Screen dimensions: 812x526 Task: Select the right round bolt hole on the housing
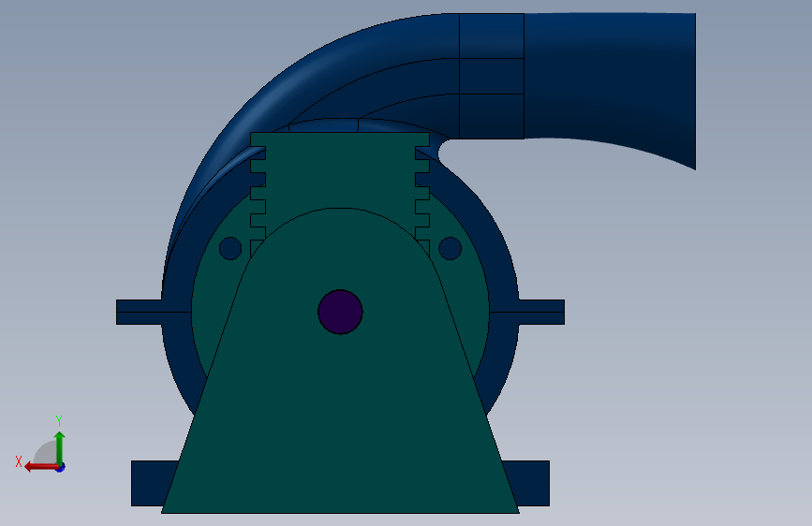pyautogui.click(x=450, y=249)
